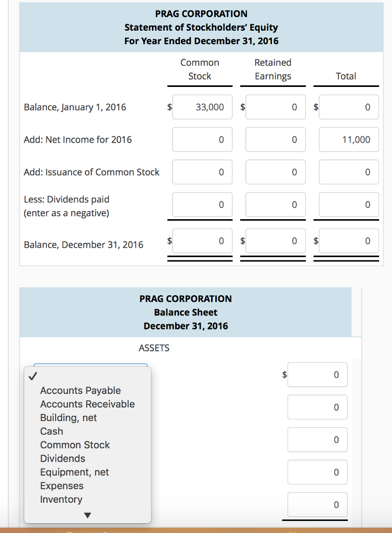Select Inventory from the dropdown

pyautogui.click(x=61, y=499)
